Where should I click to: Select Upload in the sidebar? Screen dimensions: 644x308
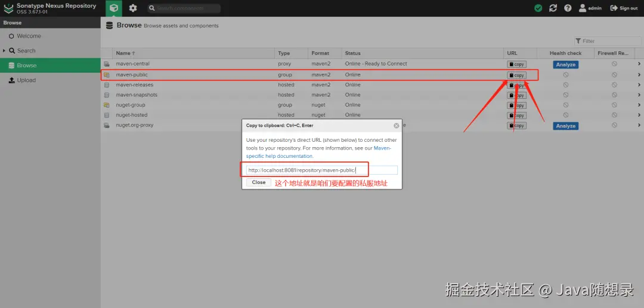point(26,80)
